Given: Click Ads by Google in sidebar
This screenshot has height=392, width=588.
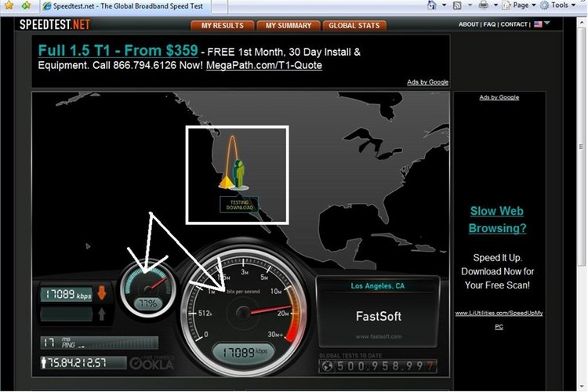Looking at the screenshot, I should pyautogui.click(x=499, y=97).
